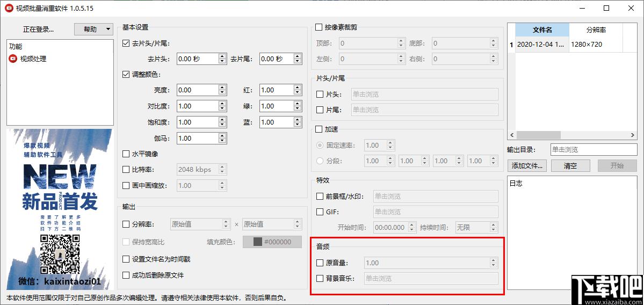Viewport: 644px width, 305px height.
Task: Click the red icon beside 视频处理
Action: click(x=13, y=59)
